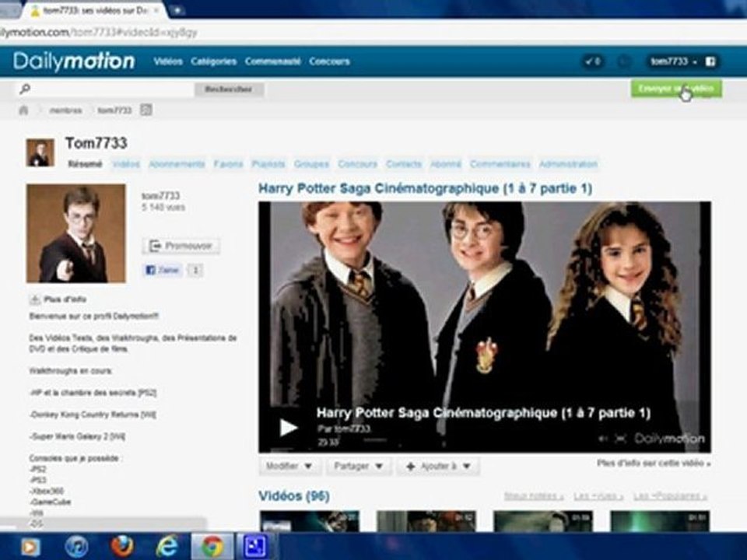
Task: Click the large Harry Potter profile picture
Action: [76, 233]
